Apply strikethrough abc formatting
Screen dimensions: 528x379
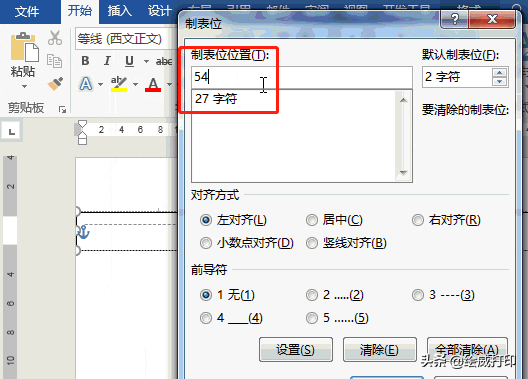pyautogui.click(x=164, y=61)
